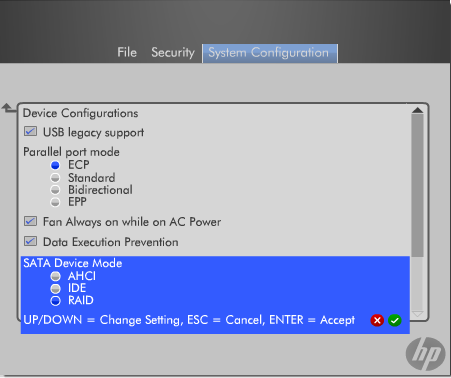Uncheck Data Execution Prevention

click(30, 241)
